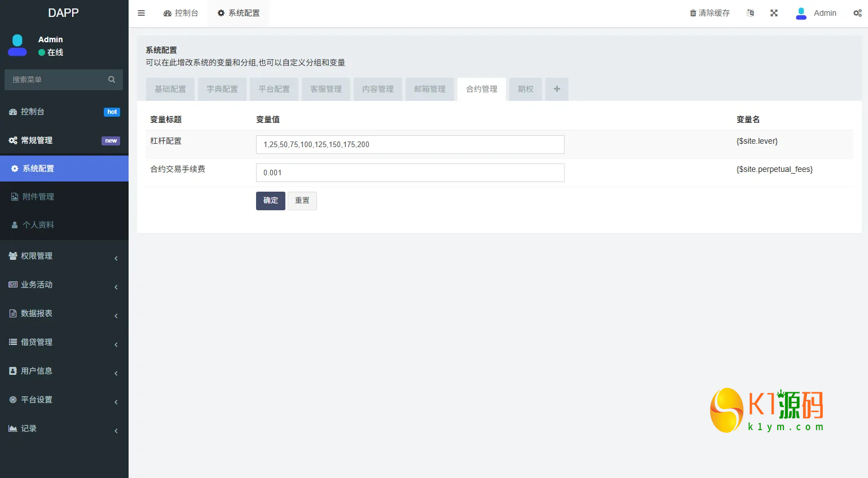Select the 合约管理 tab
868x478 pixels.
tap(482, 89)
